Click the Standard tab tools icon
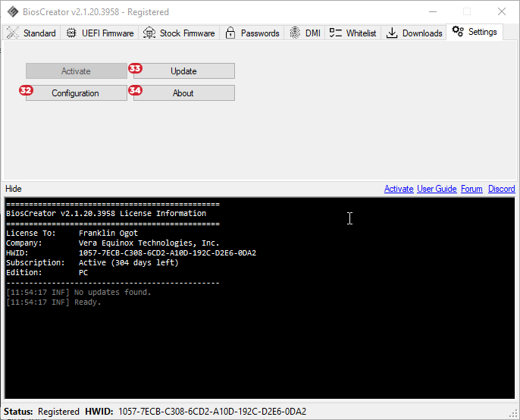The image size is (520, 420). (x=13, y=33)
